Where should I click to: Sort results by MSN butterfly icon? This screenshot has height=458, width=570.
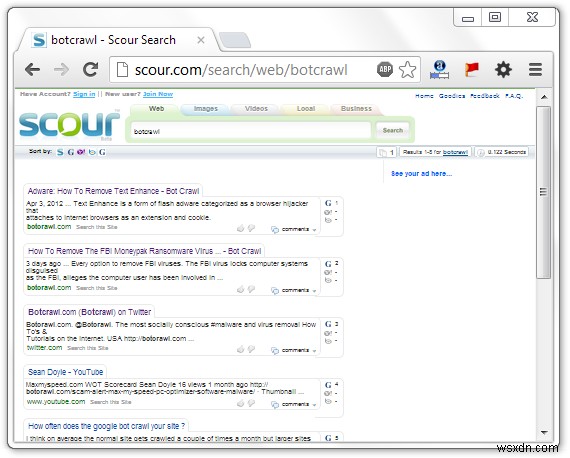tap(92, 152)
